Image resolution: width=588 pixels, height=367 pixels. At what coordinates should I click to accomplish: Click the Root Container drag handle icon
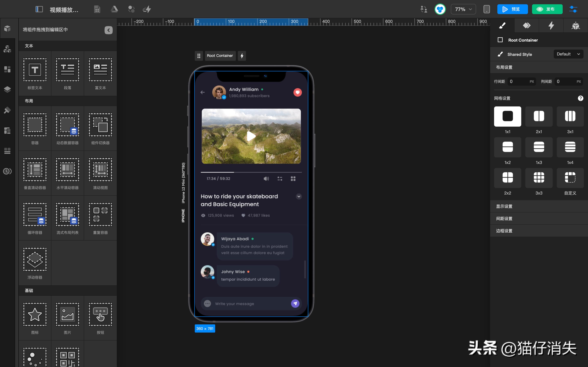(199, 56)
